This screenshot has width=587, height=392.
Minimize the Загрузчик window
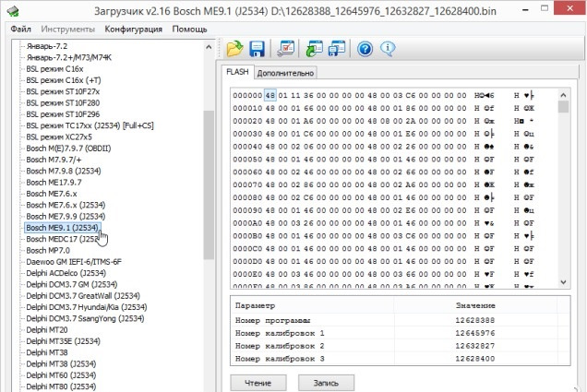(525, 10)
